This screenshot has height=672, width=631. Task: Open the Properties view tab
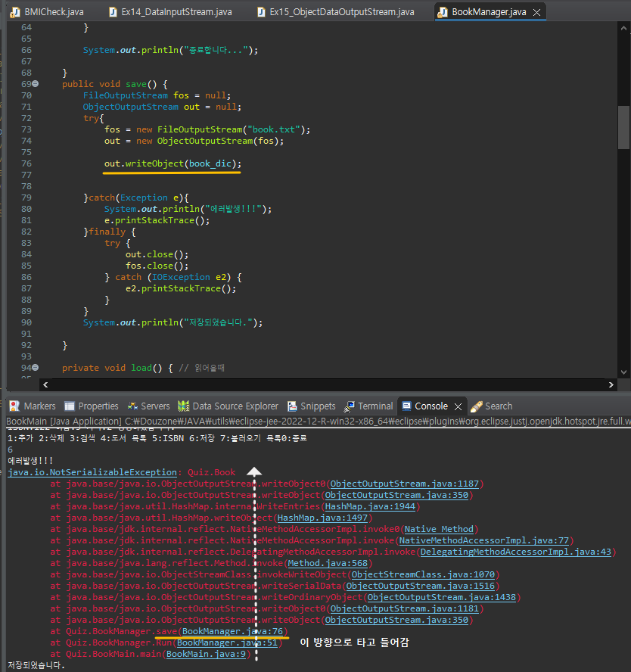pos(92,406)
